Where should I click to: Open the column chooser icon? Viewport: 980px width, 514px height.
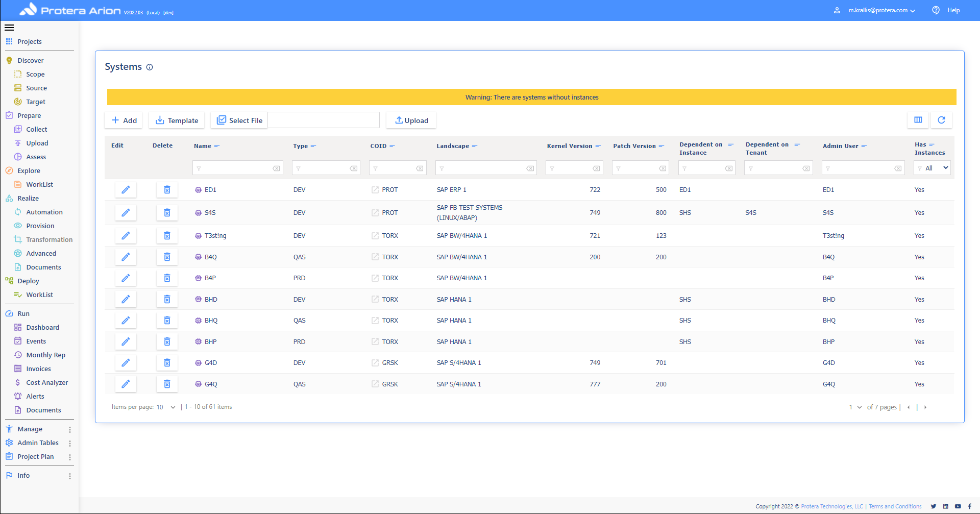(x=918, y=120)
